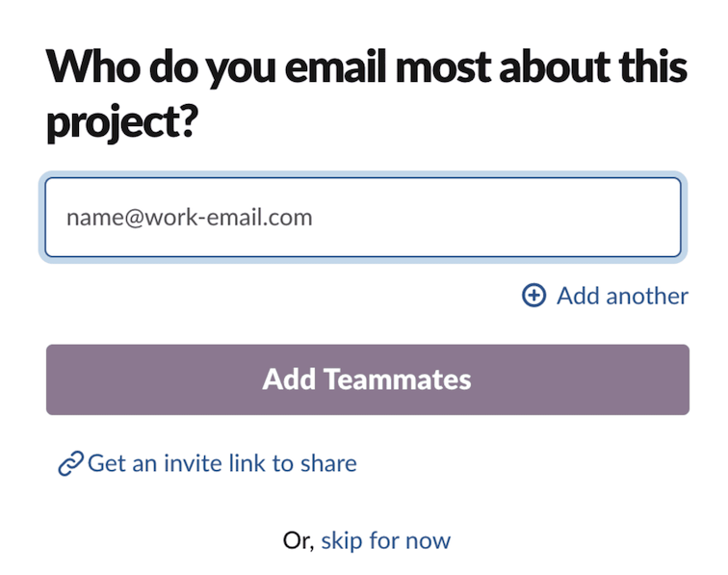The width and height of the screenshot is (728, 575).
Task: Click the 'Who do you email most' heading
Action: pyautogui.click(x=366, y=94)
